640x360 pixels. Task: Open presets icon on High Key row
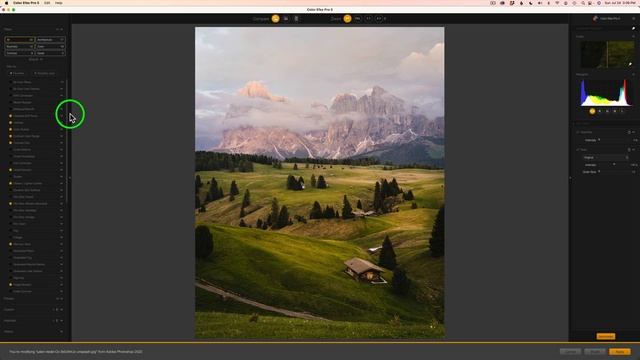[62, 278]
